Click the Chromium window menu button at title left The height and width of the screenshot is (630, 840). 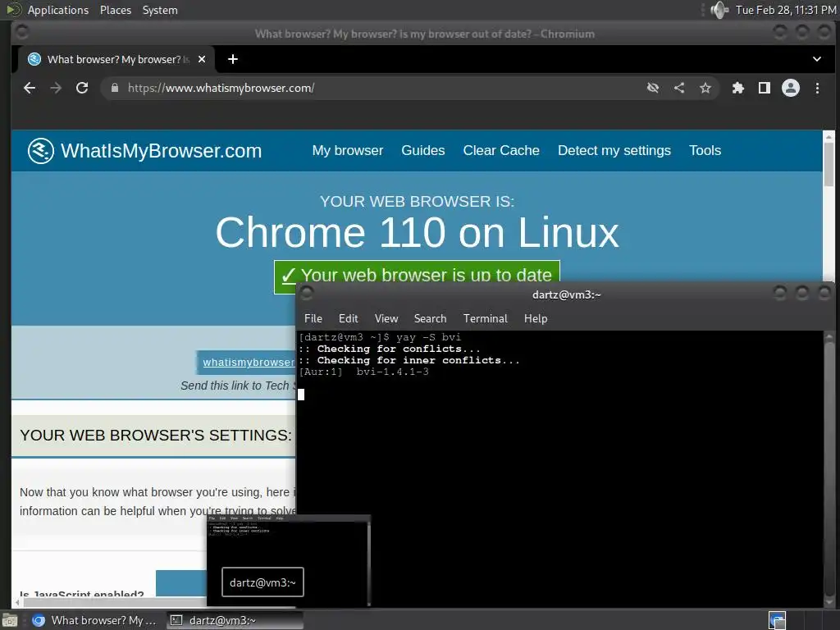tap(22, 33)
